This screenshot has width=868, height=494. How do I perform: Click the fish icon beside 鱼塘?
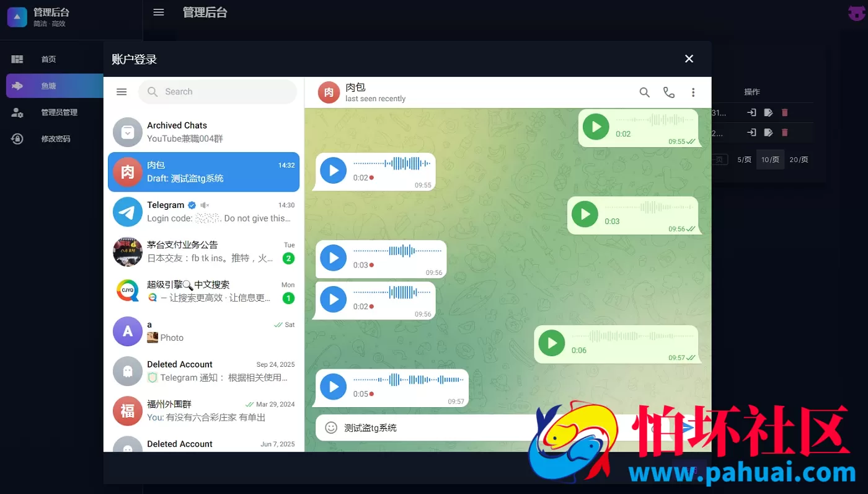coord(17,86)
